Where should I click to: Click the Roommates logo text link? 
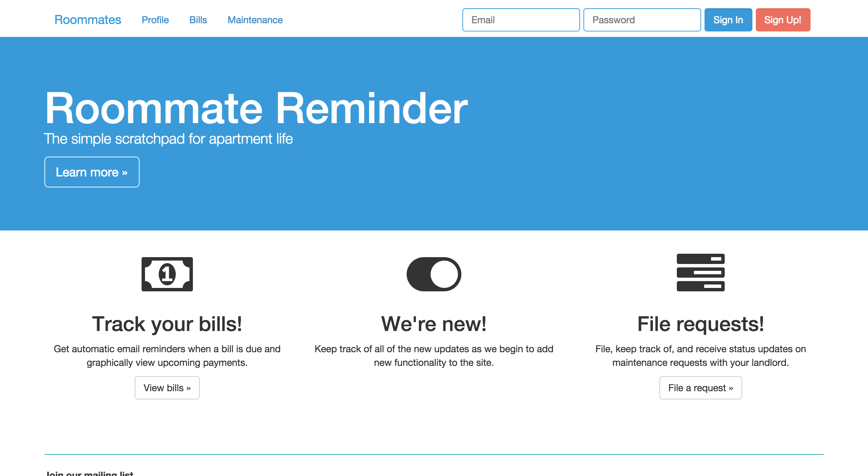coord(89,19)
